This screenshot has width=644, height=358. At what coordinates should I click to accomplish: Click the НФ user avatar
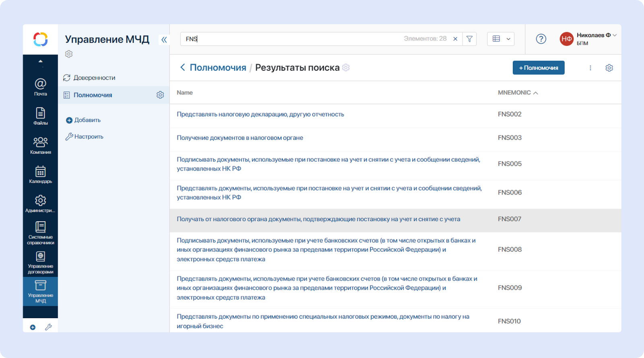coord(566,39)
